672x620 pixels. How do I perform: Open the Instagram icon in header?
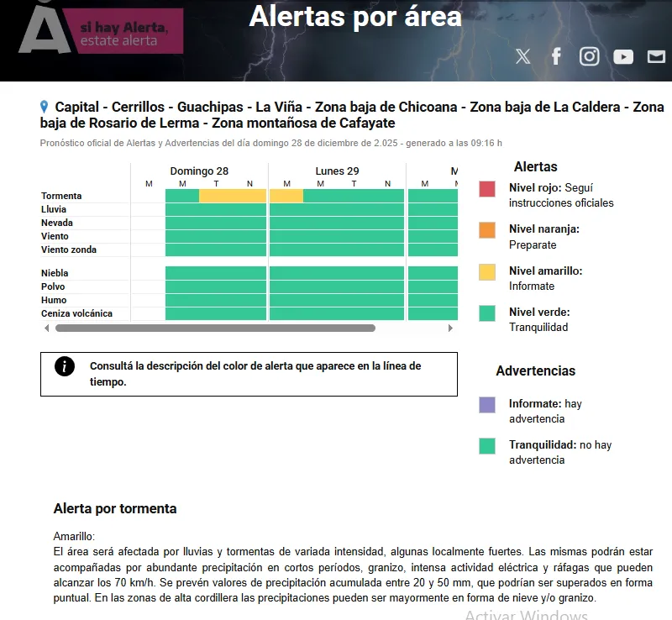590,56
